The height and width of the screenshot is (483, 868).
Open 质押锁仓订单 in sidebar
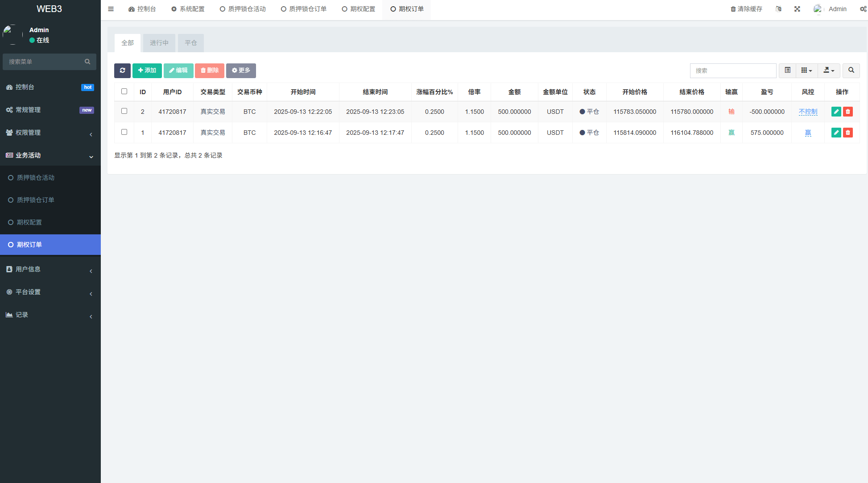(x=36, y=200)
